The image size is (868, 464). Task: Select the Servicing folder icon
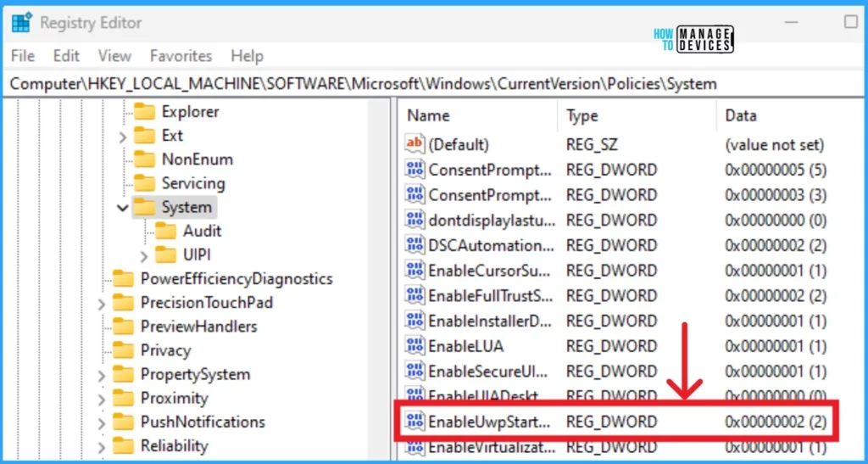pos(145,183)
